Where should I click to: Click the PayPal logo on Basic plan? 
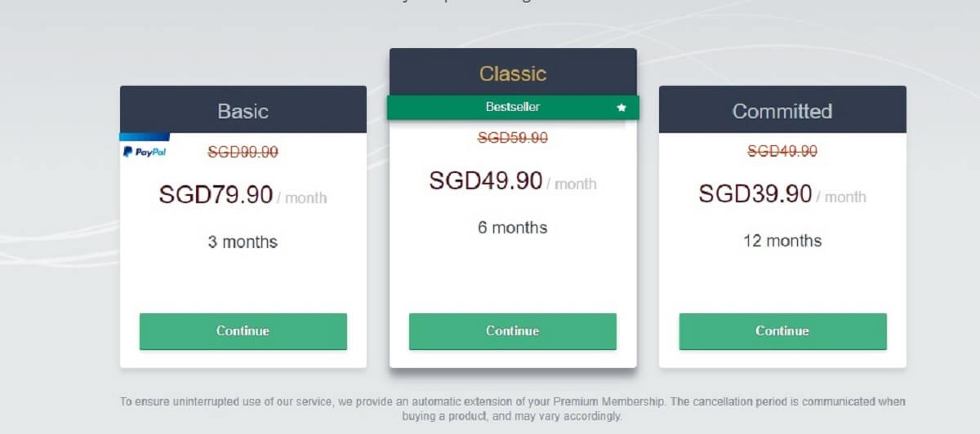[145, 152]
